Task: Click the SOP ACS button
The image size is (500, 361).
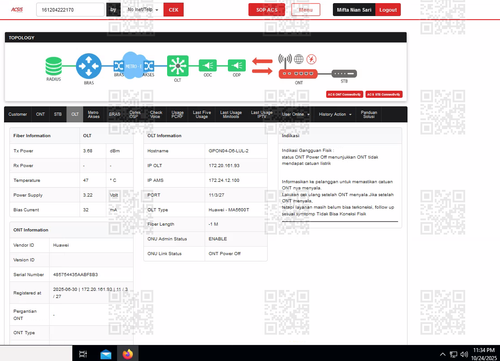Action: [267, 10]
